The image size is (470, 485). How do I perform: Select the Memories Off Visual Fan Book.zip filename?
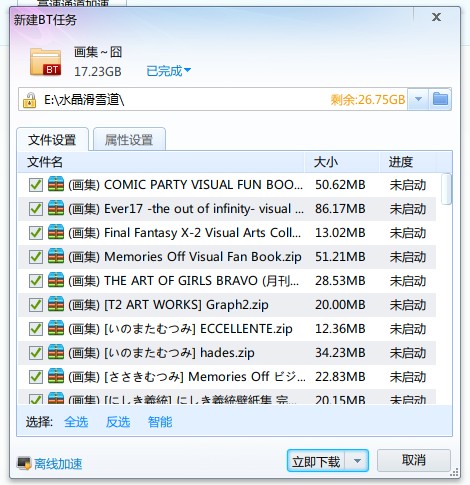coord(185,257)
